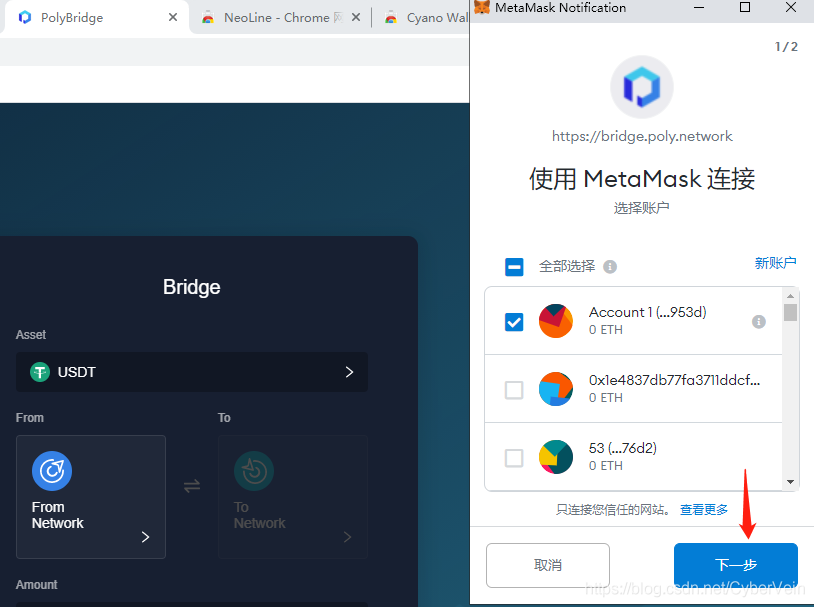
Task: Click the info icon on Account 1 row
Action: (758, 321)
